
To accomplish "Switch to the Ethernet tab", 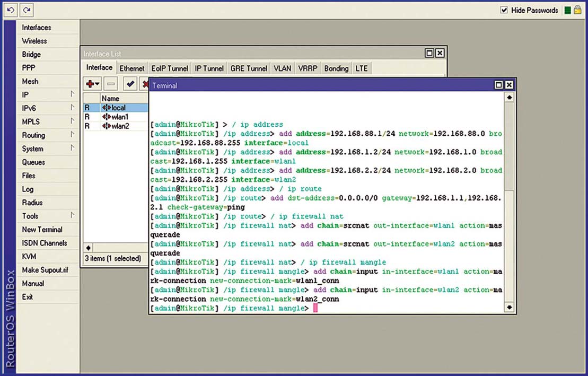I will (x=131, y=68).
